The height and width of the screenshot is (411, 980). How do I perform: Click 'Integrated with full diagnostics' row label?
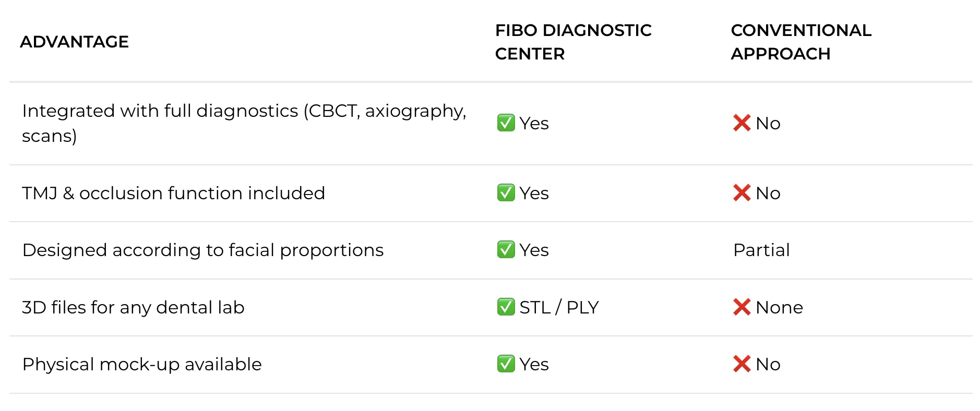244,123
